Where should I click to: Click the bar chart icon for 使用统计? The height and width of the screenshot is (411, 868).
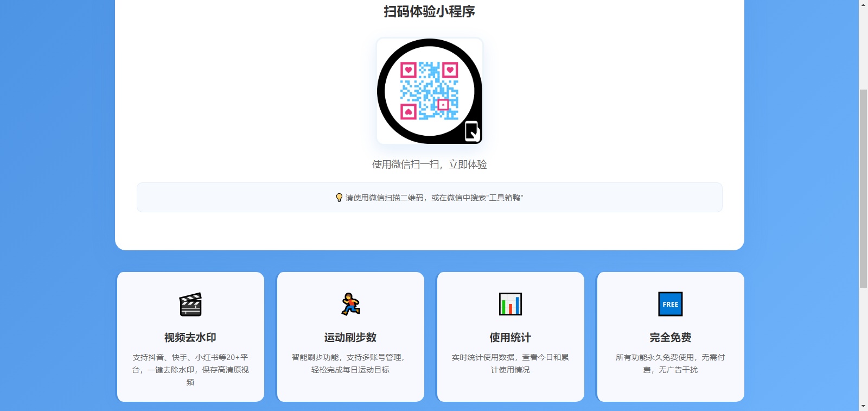510,304
